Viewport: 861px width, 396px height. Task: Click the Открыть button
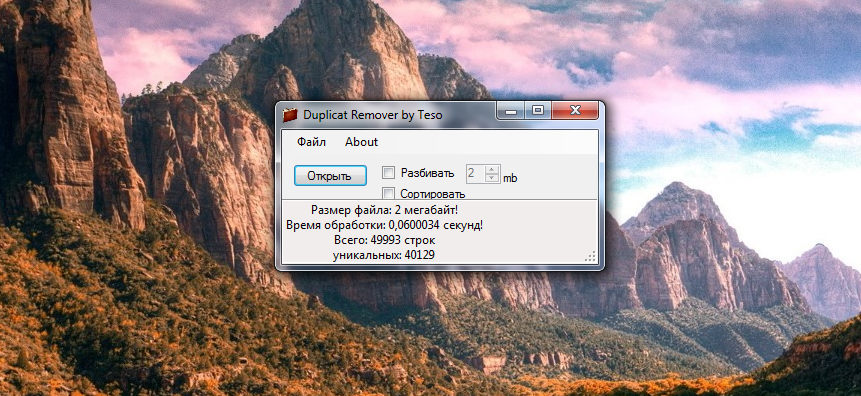click(330, 176)
